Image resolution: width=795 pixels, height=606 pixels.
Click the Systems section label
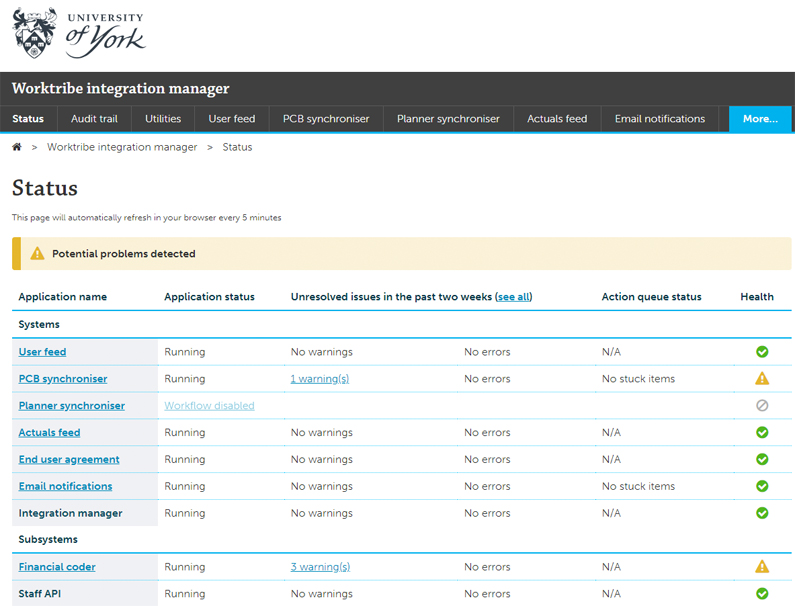click(x=39, y=325)
